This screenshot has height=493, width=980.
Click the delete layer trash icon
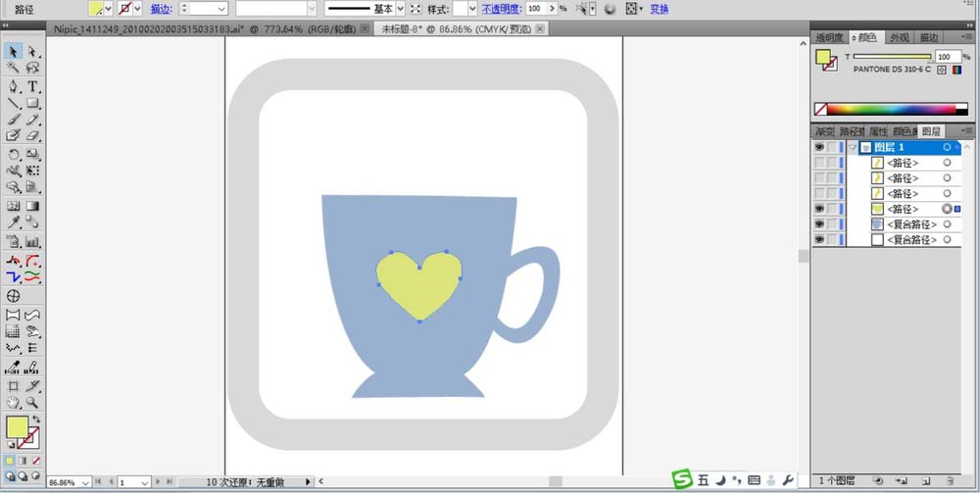click(x=950, y=480)
